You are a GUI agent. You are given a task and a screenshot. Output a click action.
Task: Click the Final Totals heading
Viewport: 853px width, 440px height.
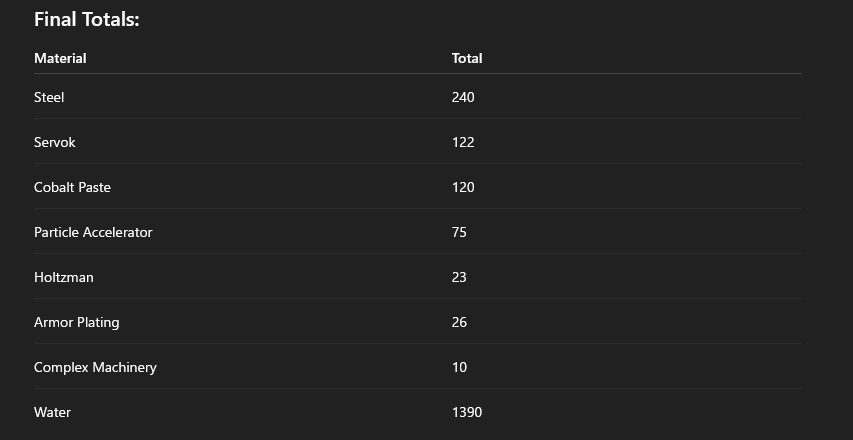(86, 20)
